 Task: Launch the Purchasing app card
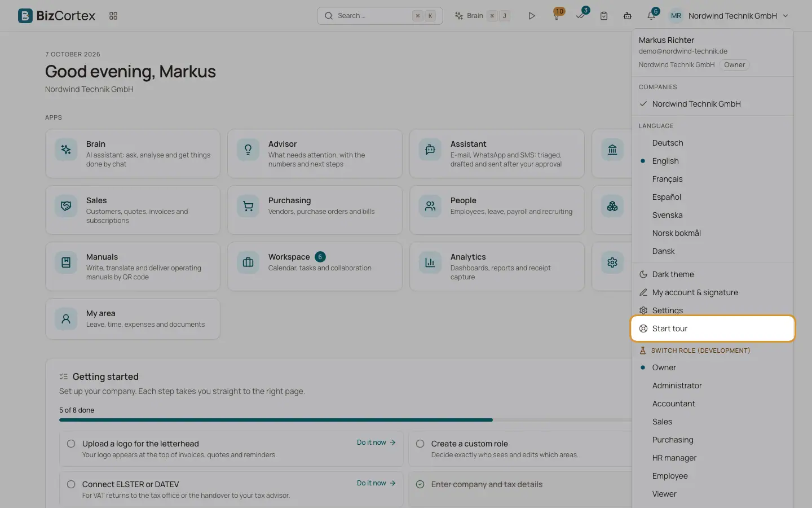315,210
